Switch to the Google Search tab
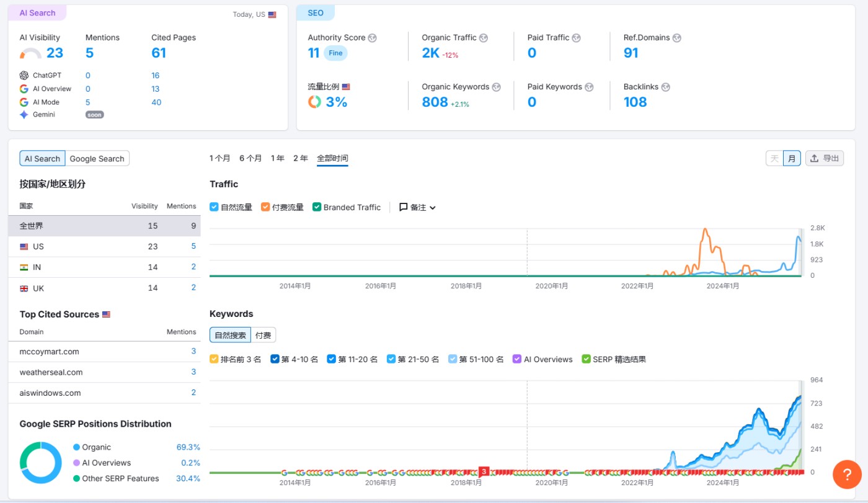 (97, 159)
